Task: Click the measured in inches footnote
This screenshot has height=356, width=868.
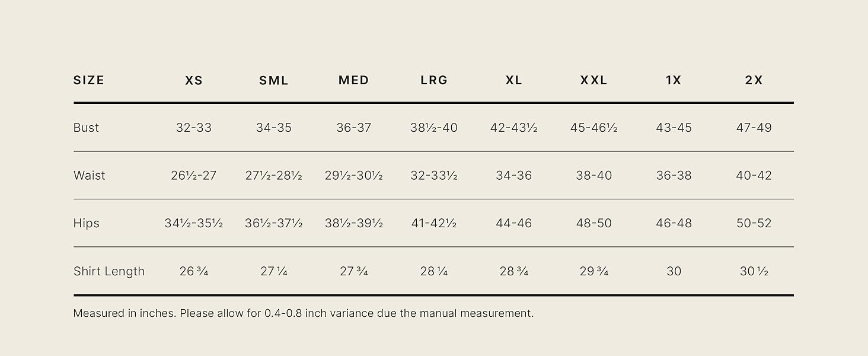Action: (304, 313)
